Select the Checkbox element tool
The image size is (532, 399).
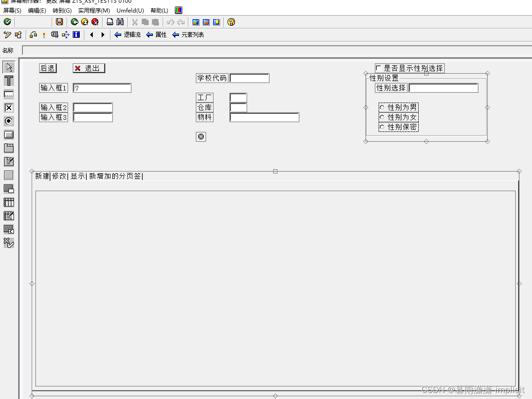pos(8,107)
